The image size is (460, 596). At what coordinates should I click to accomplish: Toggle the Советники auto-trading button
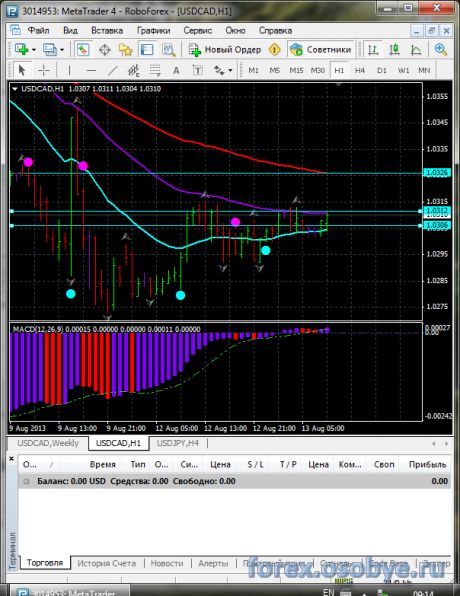pos(320,49)
